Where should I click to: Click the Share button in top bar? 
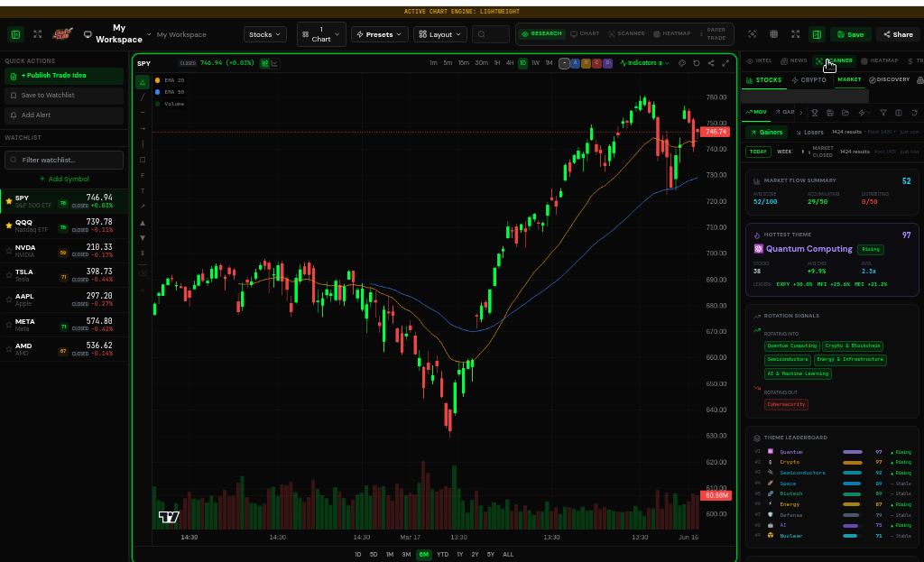[x=898, y=35]
